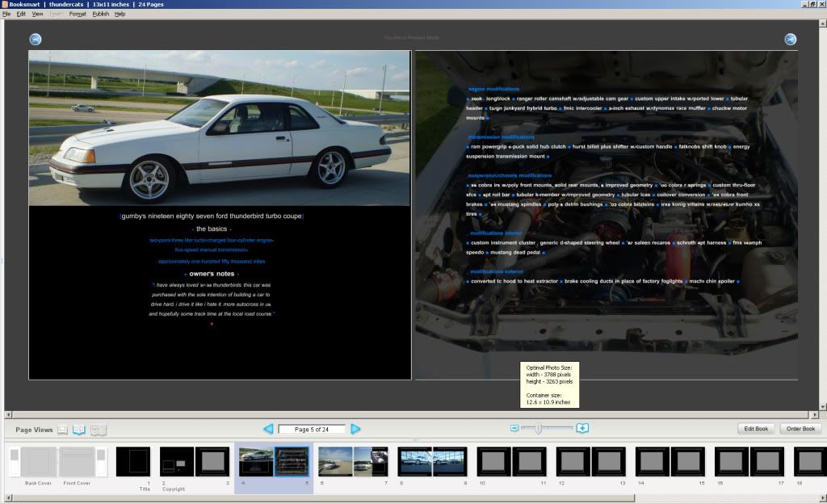Click the "the basics" heading text

tap(212, 229)
